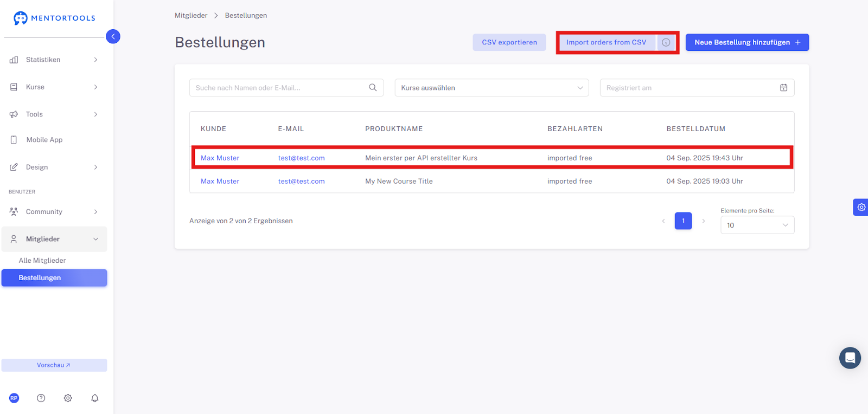Select Alle Mitglieder submenu item
Viewport: 868px width, 414px height.
pos(42,261)
